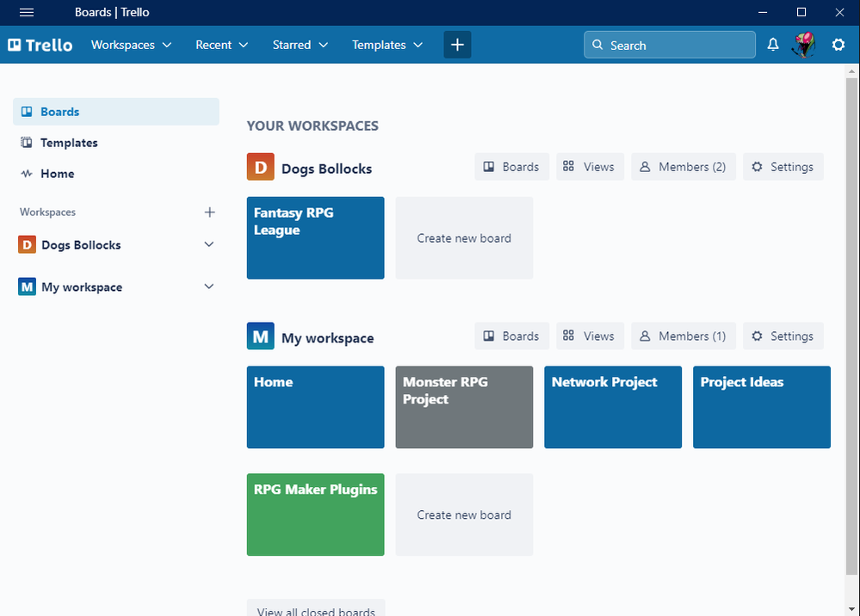This screenshot has width=860, height=616.
Task: Open the hamburger menu in the title bar
Action: click(27, 12)
